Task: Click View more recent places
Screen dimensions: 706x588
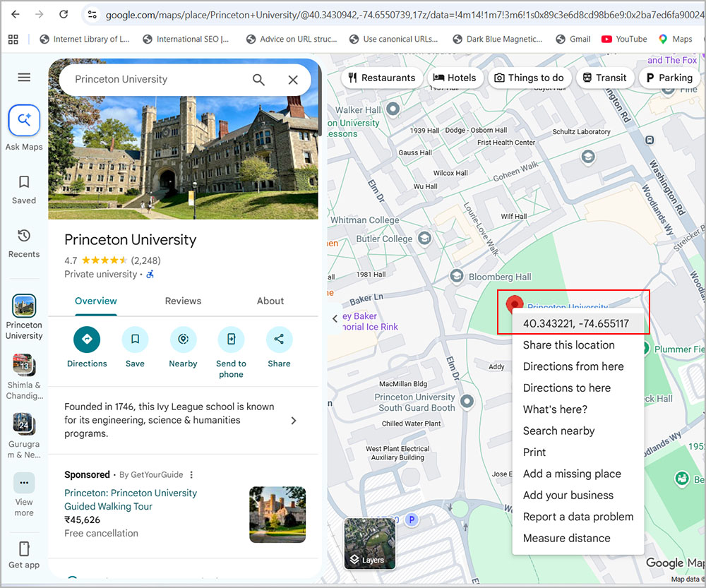Action: point(24,482)
